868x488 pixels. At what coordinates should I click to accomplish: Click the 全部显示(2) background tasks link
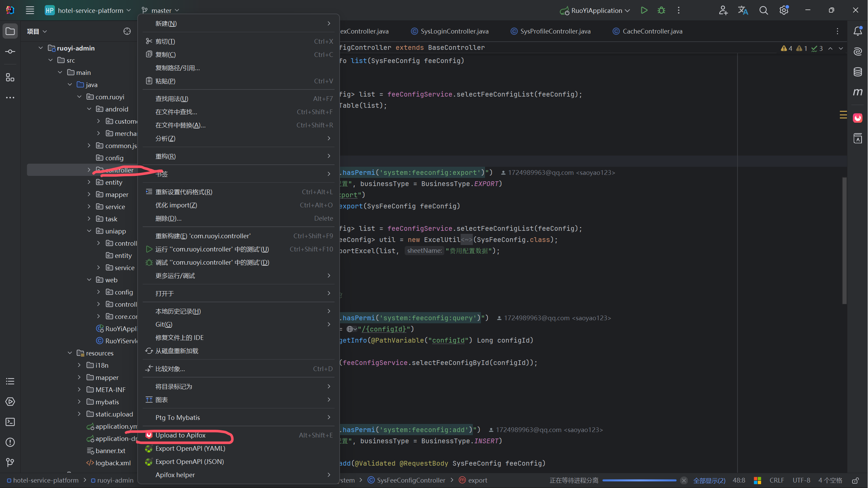click(x=709, y=481)
